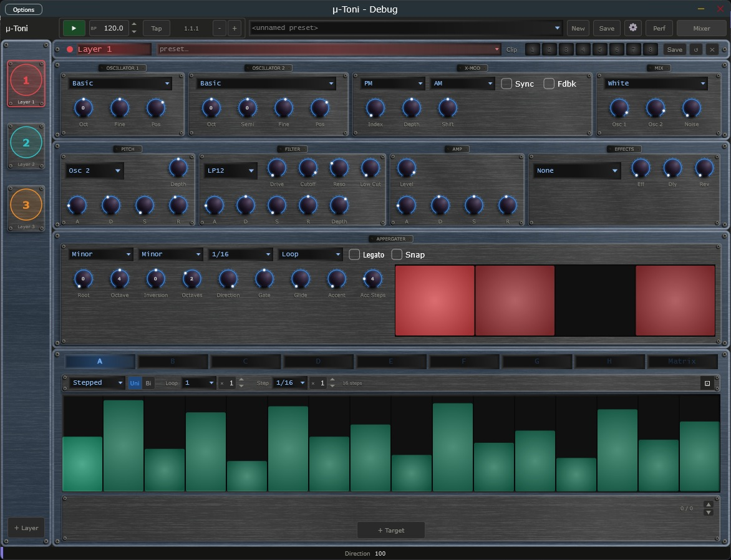Click the red record dot beside Layer 1

point(70,49)
